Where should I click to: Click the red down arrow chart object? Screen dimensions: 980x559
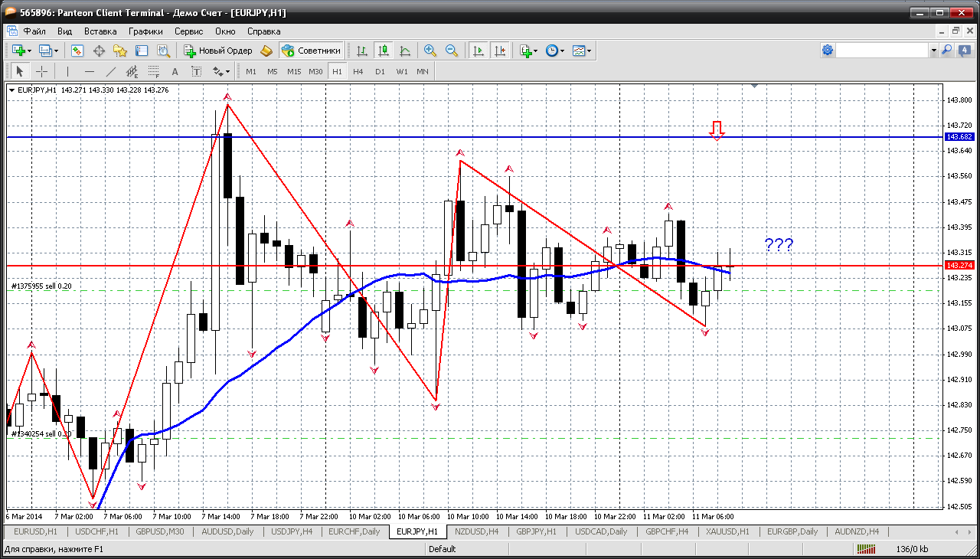717,130
